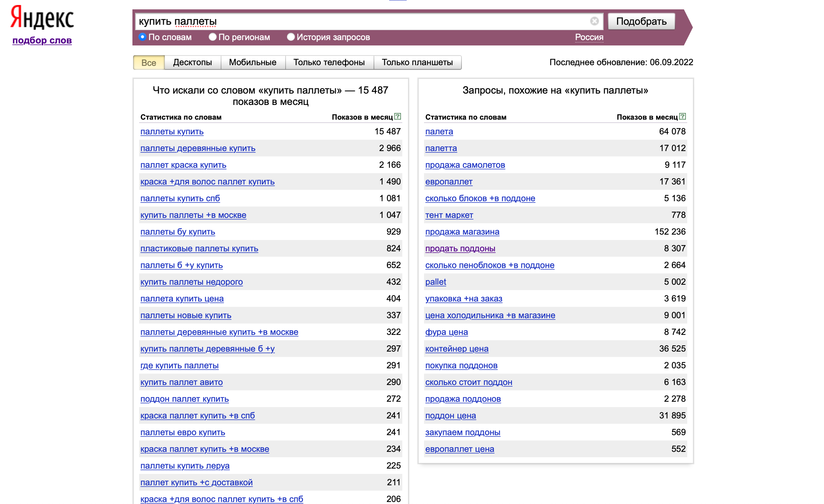The image size is (824, 504).
Task: Open help icon next to left 'Показов в месяц'
Action: (398, 116)
